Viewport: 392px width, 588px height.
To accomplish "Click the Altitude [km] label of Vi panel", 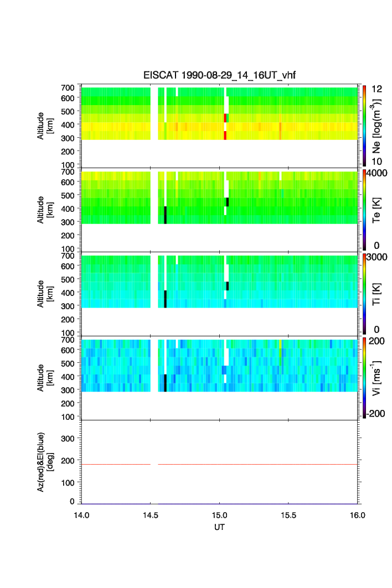I will [45, 378].
